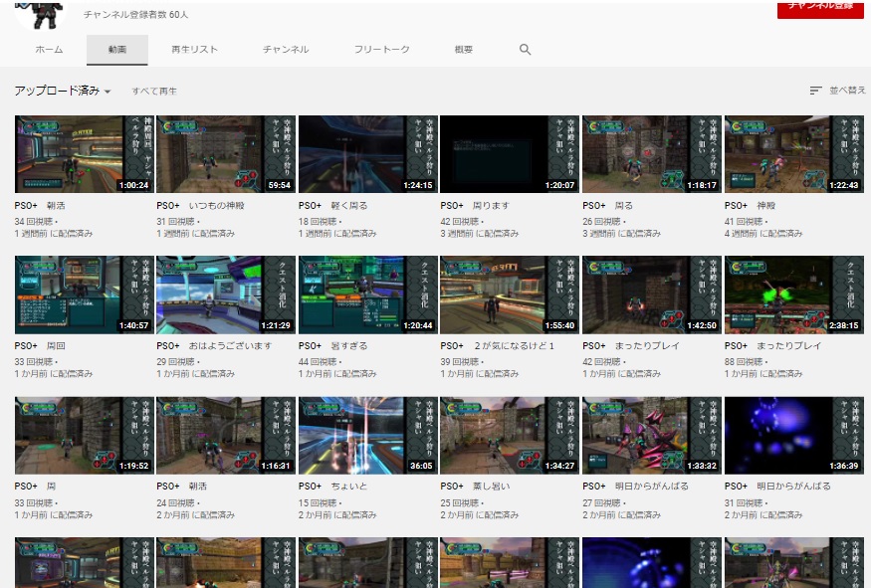Click the '18 回視聴' view count

319,222
